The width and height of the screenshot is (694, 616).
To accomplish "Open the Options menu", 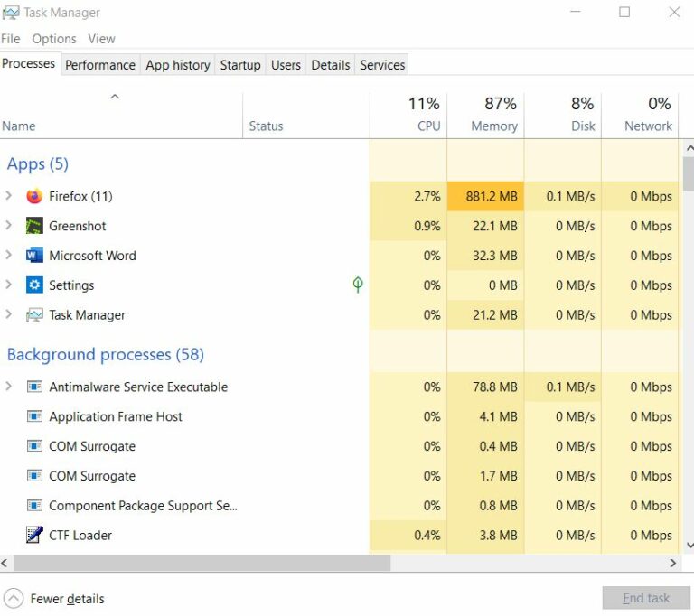I will tap(54, 39).
